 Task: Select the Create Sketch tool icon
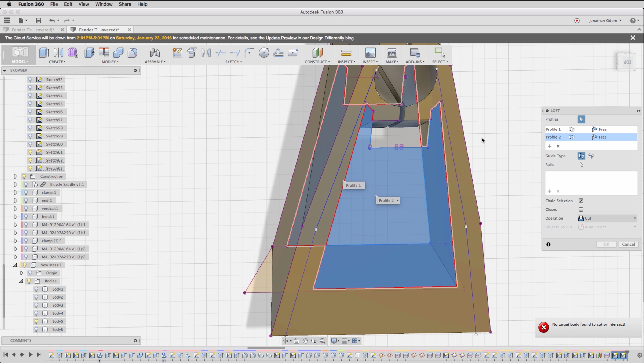pyautogui.click(x=177, y=53)
